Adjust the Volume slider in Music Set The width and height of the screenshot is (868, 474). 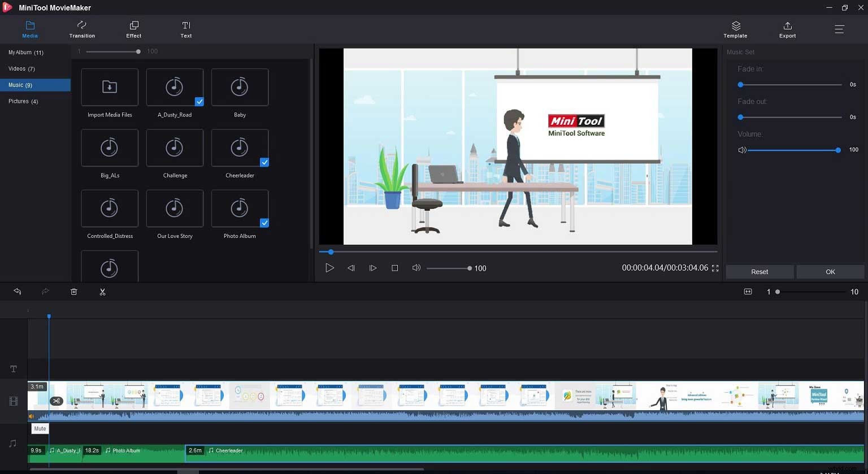tap(838, 150)
